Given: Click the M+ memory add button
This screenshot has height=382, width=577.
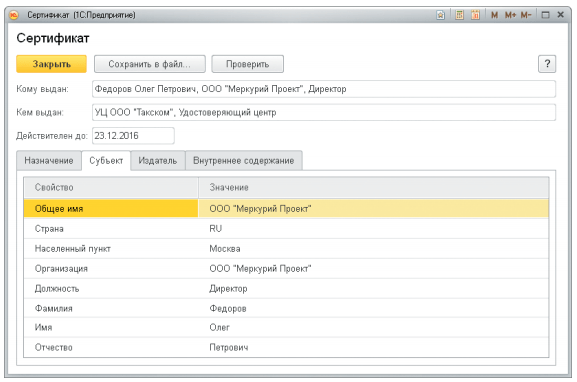Looking at the screenshot, I should (x=510, y=15).
